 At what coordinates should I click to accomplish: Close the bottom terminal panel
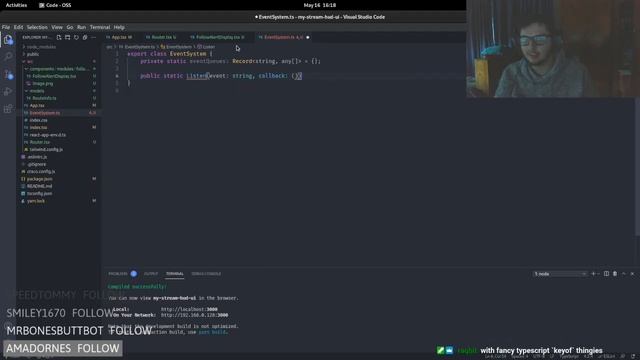pos(632,274)
